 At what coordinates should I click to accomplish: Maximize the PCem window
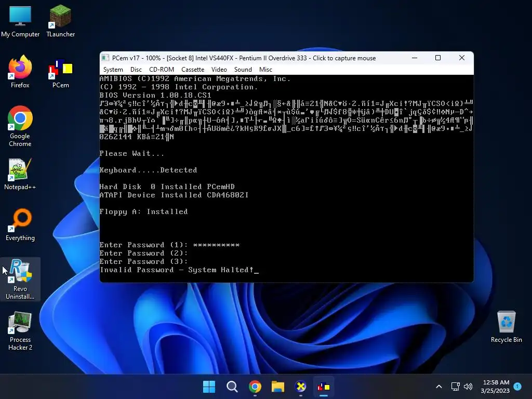[438, 58]
